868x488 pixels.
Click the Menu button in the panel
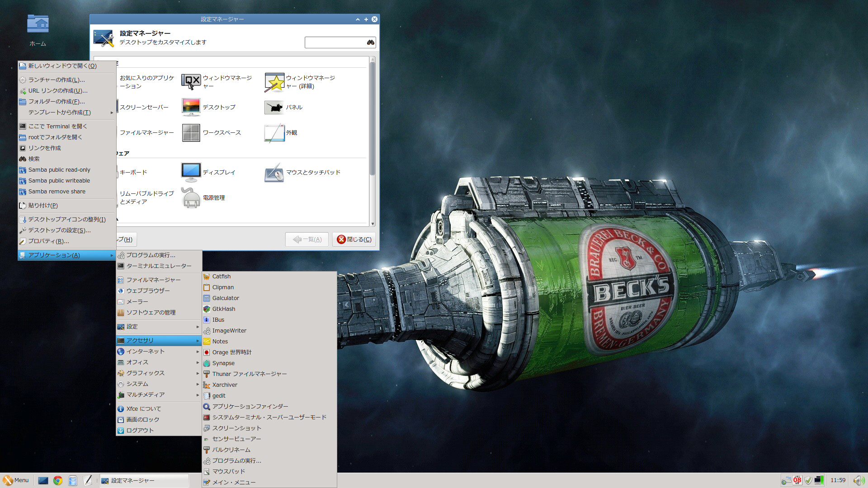pos(16,480)
